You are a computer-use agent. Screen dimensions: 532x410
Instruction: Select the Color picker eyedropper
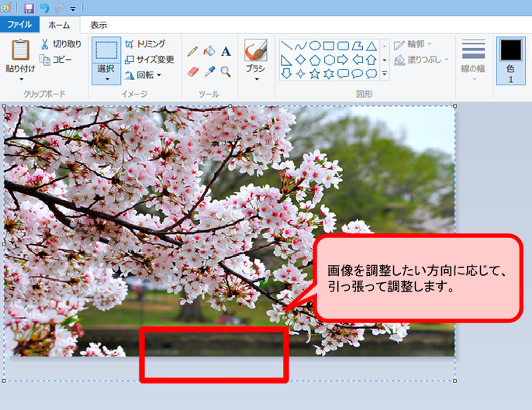[209, 71]
